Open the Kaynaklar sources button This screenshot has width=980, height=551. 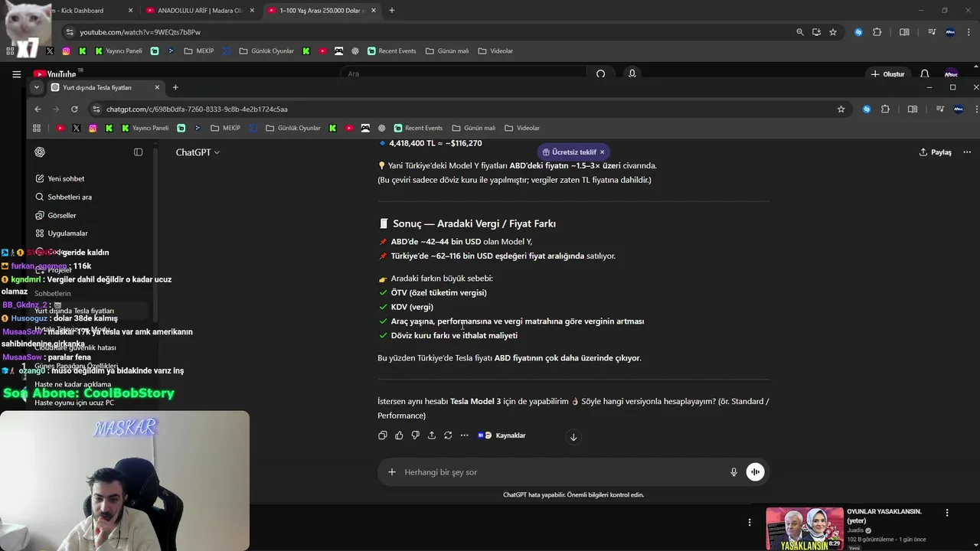pyautogui.click(x=501, y=435)
